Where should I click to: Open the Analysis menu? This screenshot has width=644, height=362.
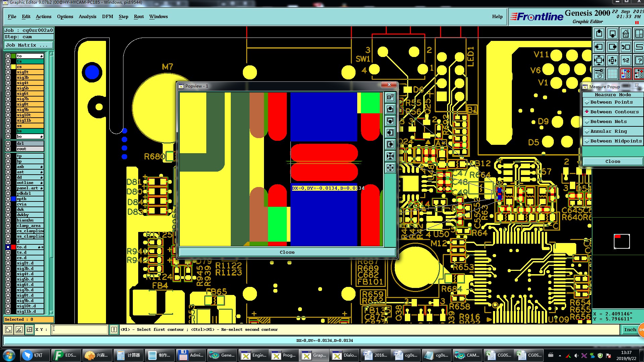click(87, 16)
